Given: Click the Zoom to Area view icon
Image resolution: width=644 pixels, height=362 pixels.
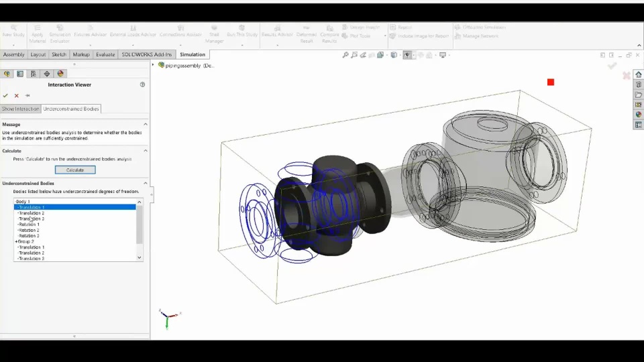Looking at the screenshot, I should [x=354, y=55].
